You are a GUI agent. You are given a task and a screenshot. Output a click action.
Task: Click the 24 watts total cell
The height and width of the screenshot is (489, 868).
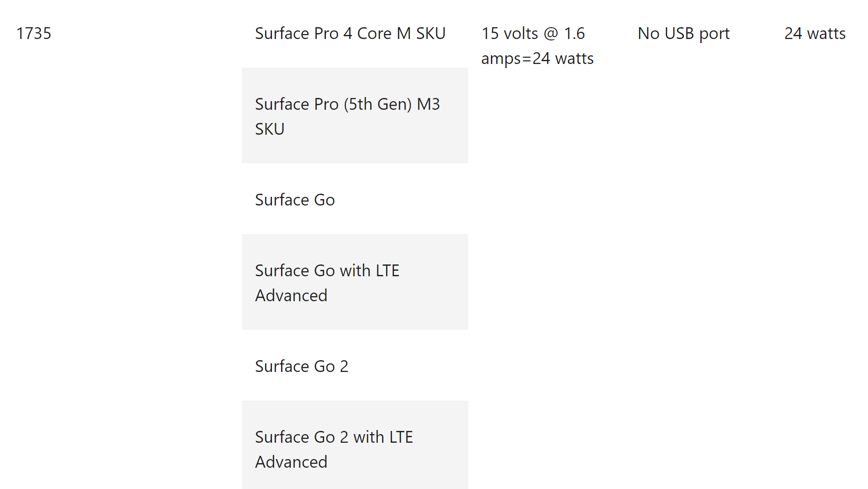tap(815, 33)
